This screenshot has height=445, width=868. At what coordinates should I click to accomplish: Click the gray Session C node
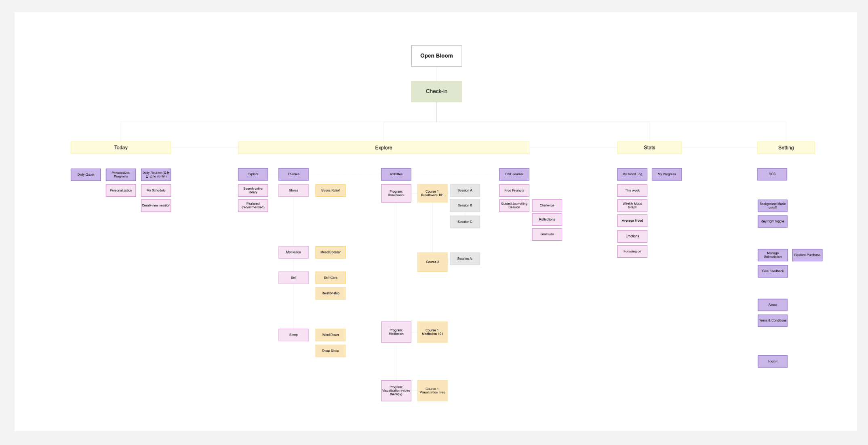click(465, 222)
